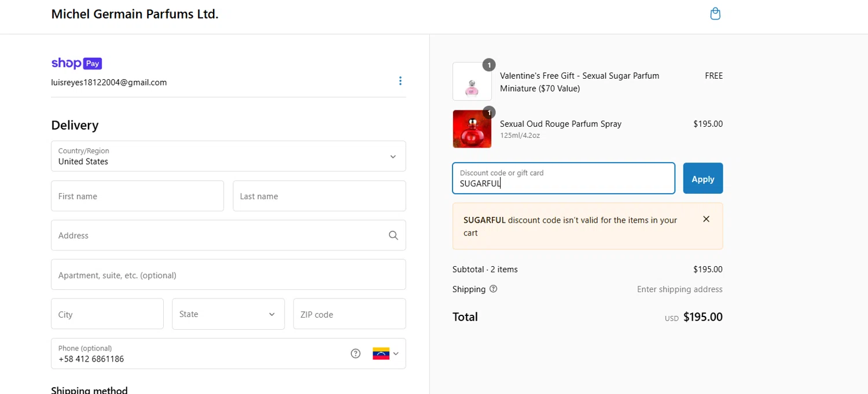868x394 pixels.
Task: Click the Shop Pay logo
Action: pos(76,64)
